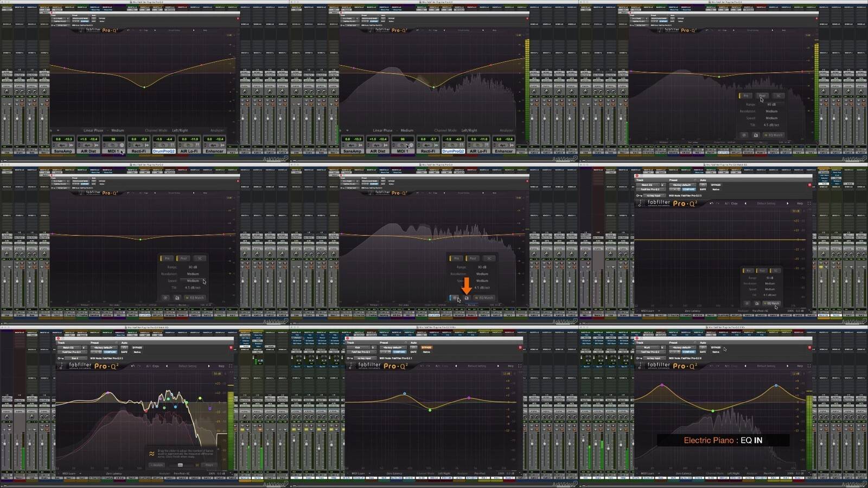Toggle Post analyzer in the middle-right frame
Viewport: 868px width, 488px height.
[762, 270]
